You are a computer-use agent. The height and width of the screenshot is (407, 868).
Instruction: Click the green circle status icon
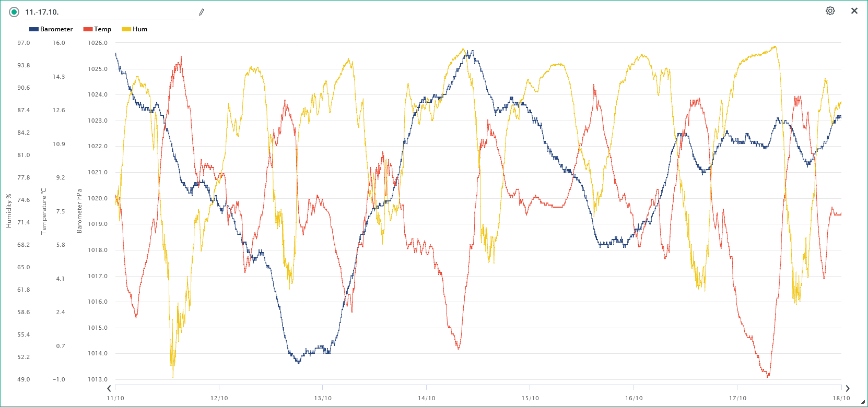pos(14,12)
